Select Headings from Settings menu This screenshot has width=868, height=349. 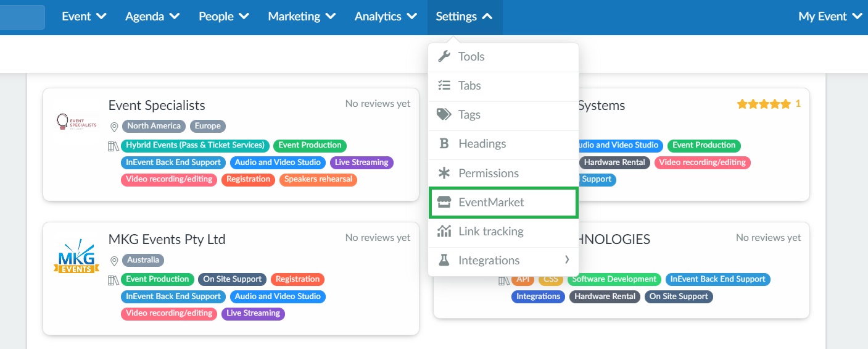[503, 144]
